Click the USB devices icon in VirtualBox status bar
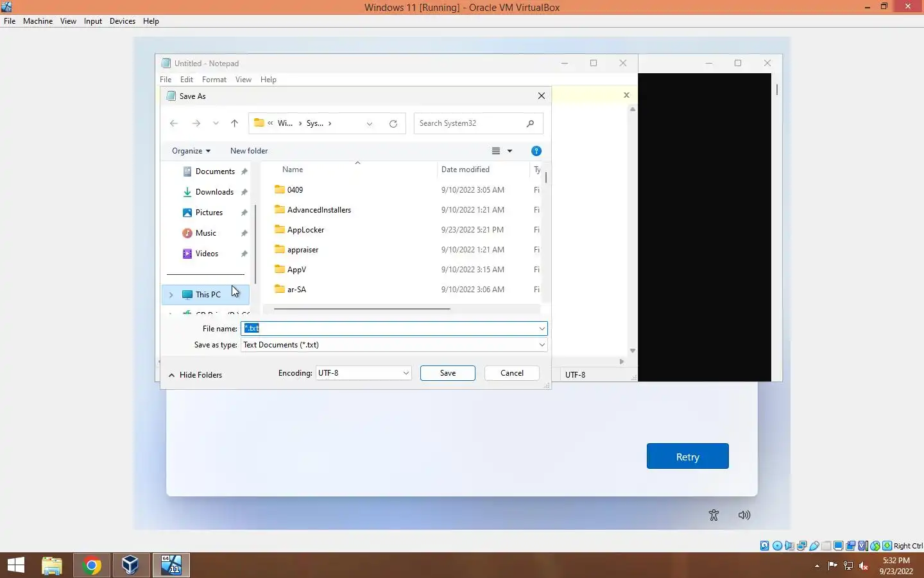Screen dimensions: 924x578 click(814, 546)
